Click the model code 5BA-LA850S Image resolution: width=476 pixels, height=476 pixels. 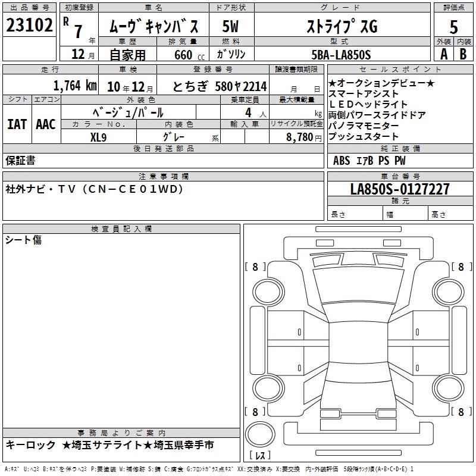pos(341,54)
